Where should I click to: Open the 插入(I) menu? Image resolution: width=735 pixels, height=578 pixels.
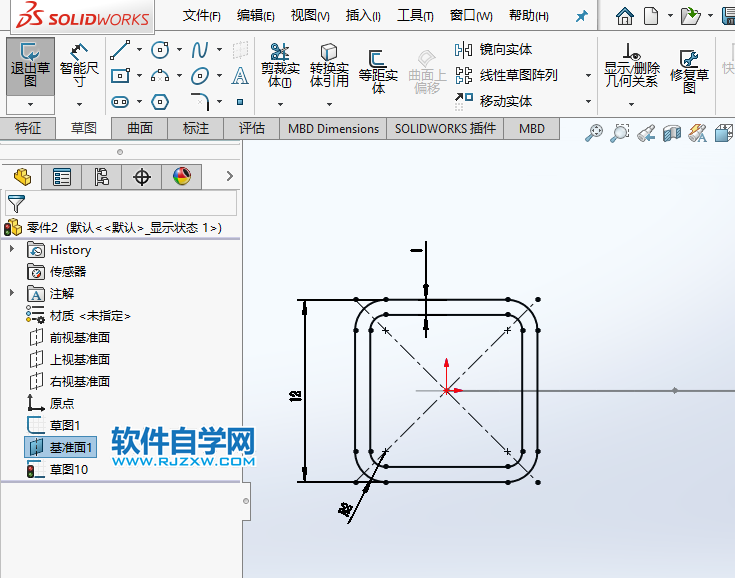coord(363,16)
